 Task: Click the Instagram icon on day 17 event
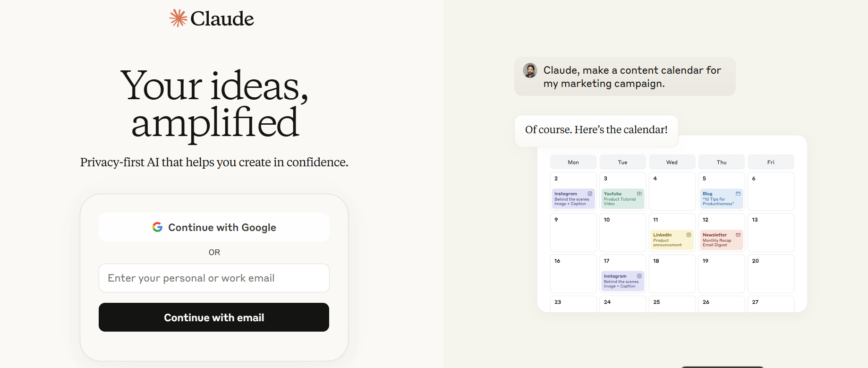coord(639,276)
